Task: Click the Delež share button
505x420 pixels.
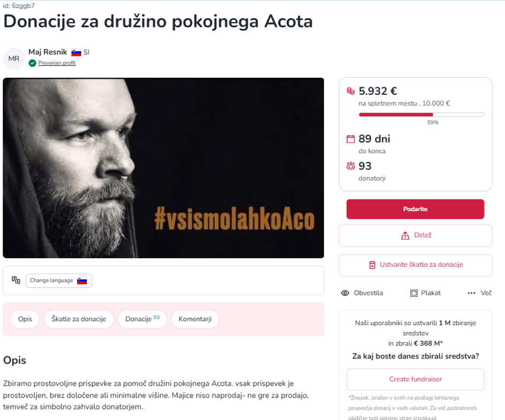Action: 416,235
